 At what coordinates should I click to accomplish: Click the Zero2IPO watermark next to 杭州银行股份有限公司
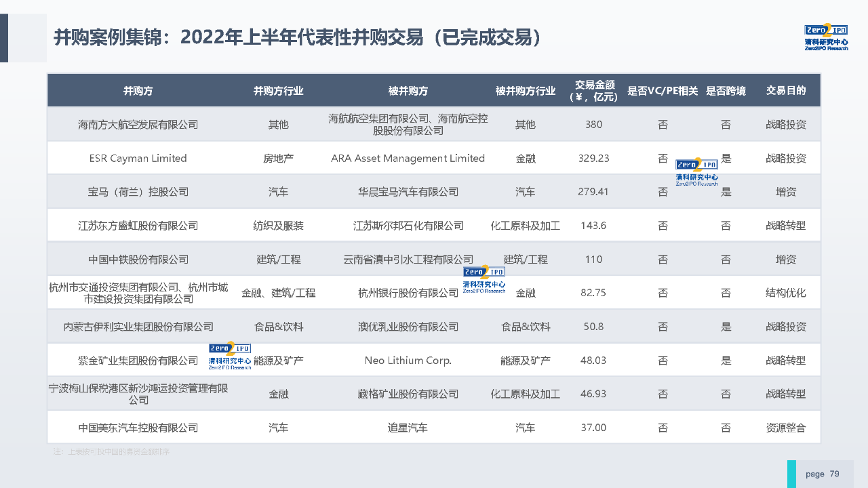[x=484, y=279]
